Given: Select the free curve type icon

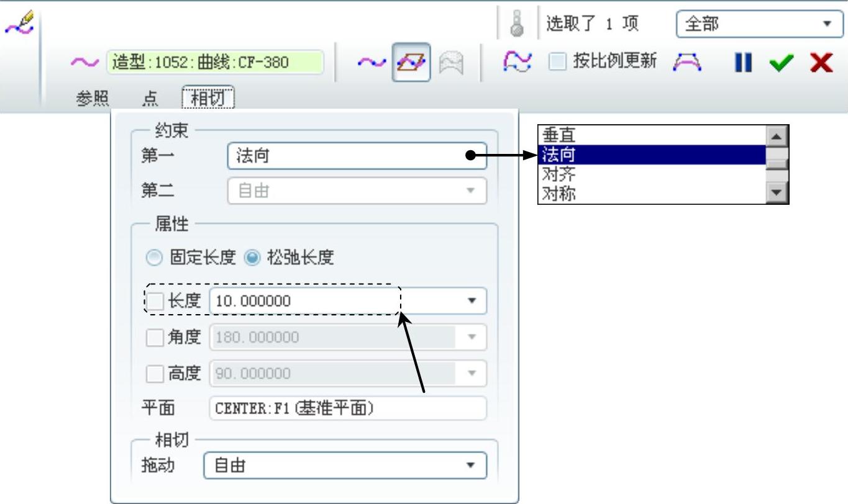Looking at the screenshot, I should [x=372, y=62].
